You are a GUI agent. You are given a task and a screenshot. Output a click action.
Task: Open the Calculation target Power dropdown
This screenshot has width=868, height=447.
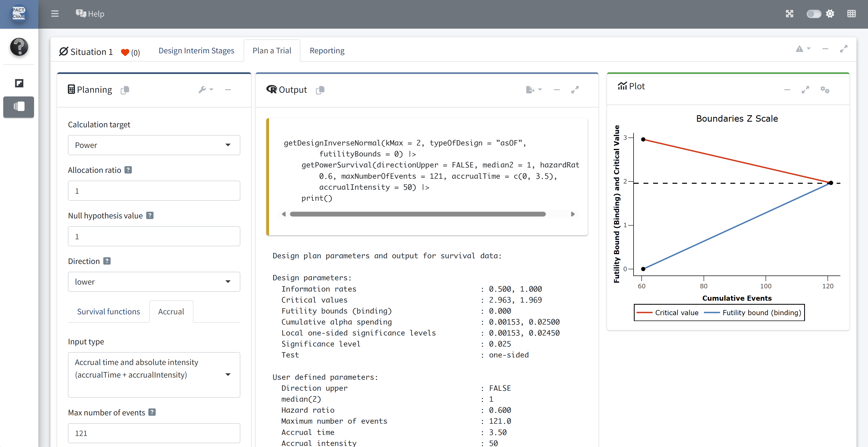pyautogui.click(x=154, y=145)
